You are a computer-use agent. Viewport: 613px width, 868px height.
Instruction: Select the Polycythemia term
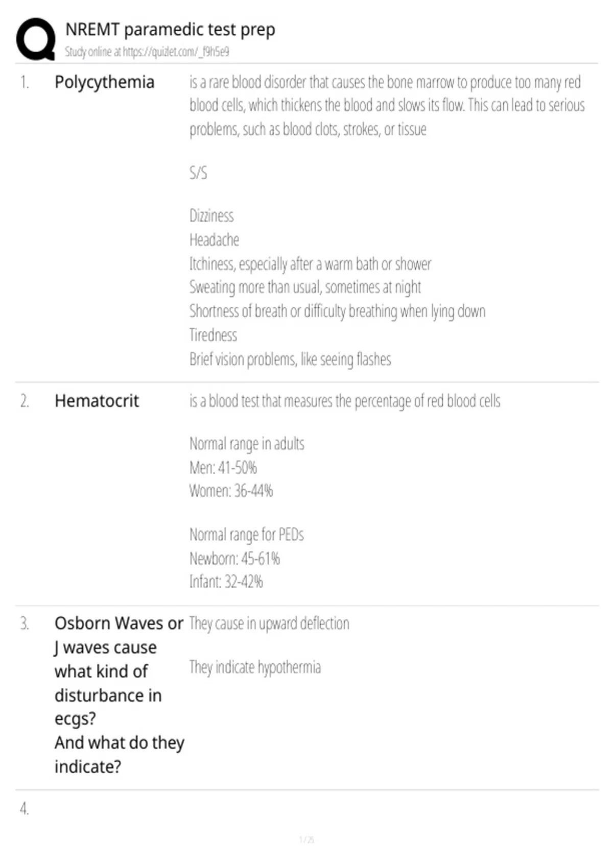[104, 82]
